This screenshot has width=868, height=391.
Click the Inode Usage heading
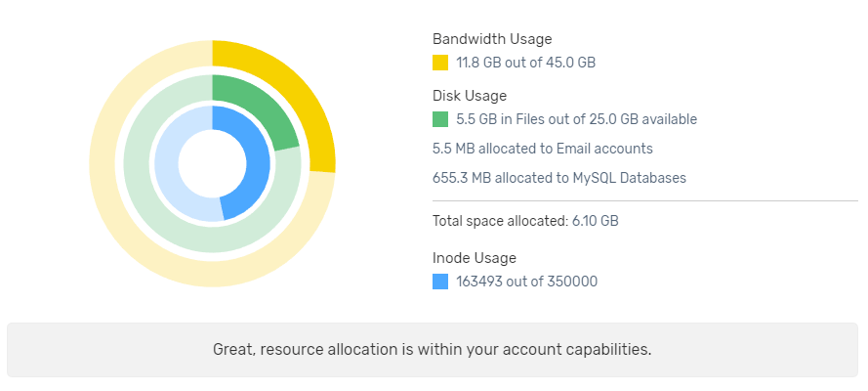click(475, 258)
